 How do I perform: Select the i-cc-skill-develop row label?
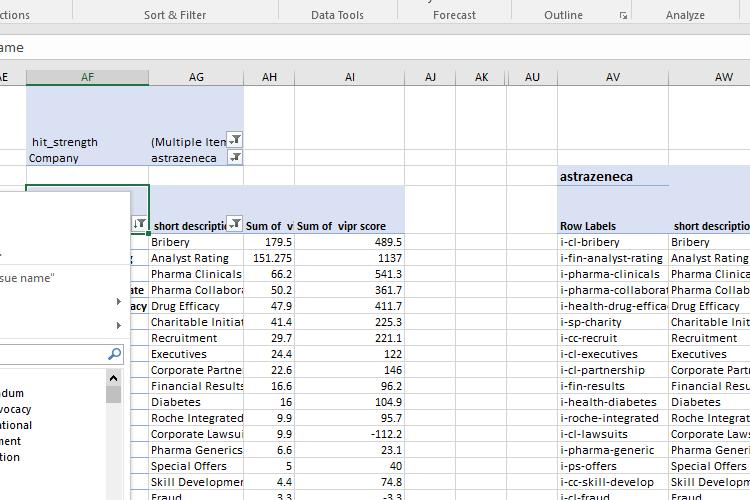pos(613,482)
